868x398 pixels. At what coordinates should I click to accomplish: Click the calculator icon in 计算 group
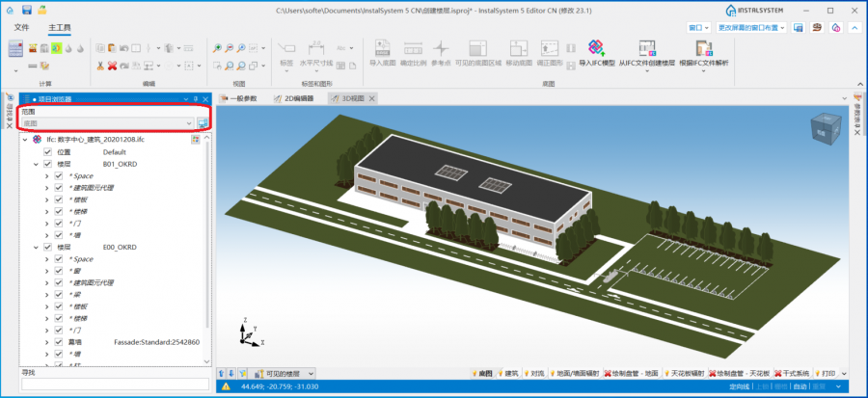(15, 48)
